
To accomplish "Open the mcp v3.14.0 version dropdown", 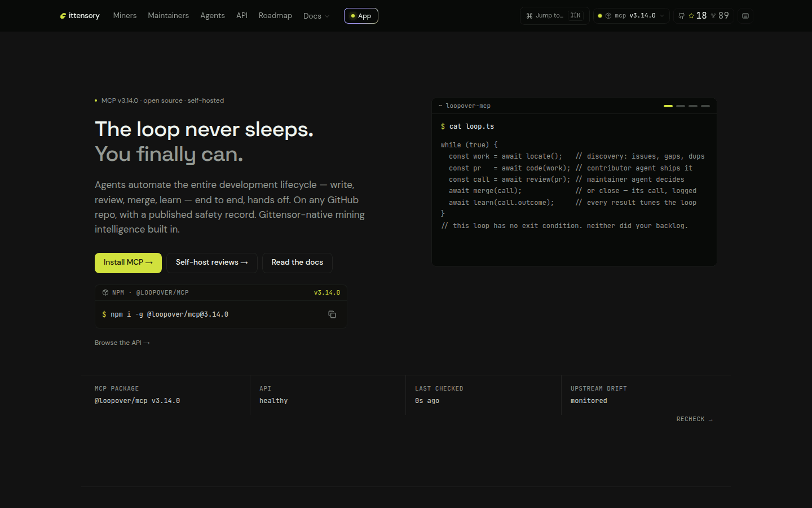I will point(632,16).
